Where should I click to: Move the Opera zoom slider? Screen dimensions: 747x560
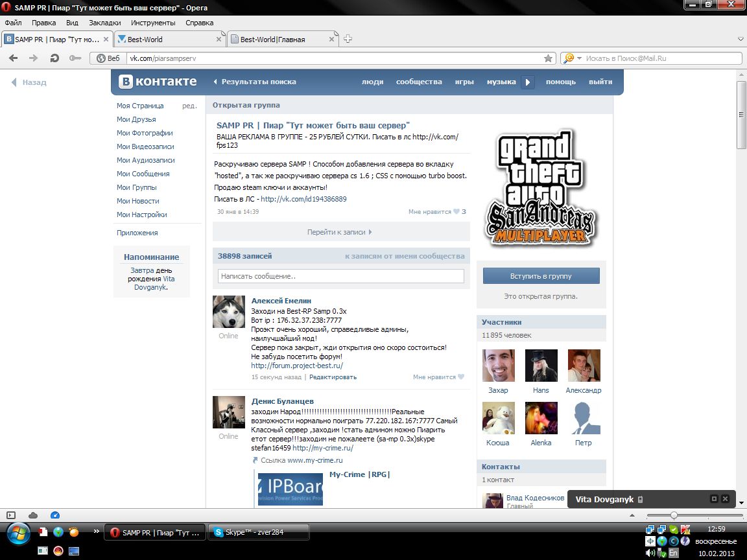point(674,515)
